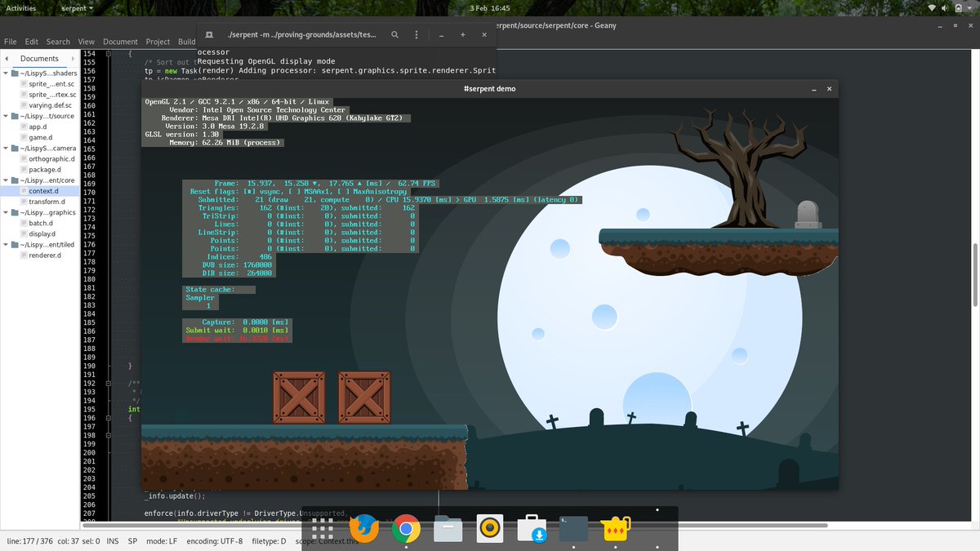Open the Files manager from the dock
Viewport: 980px width, 551px height.
(x=448, y=529)
